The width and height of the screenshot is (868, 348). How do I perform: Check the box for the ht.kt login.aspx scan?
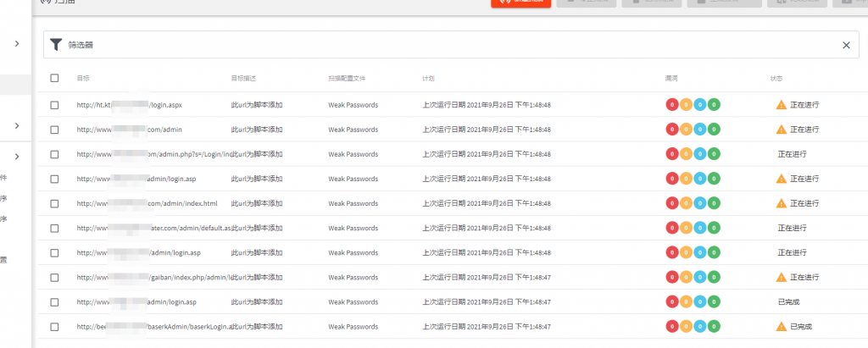click(x=54, y=105)
